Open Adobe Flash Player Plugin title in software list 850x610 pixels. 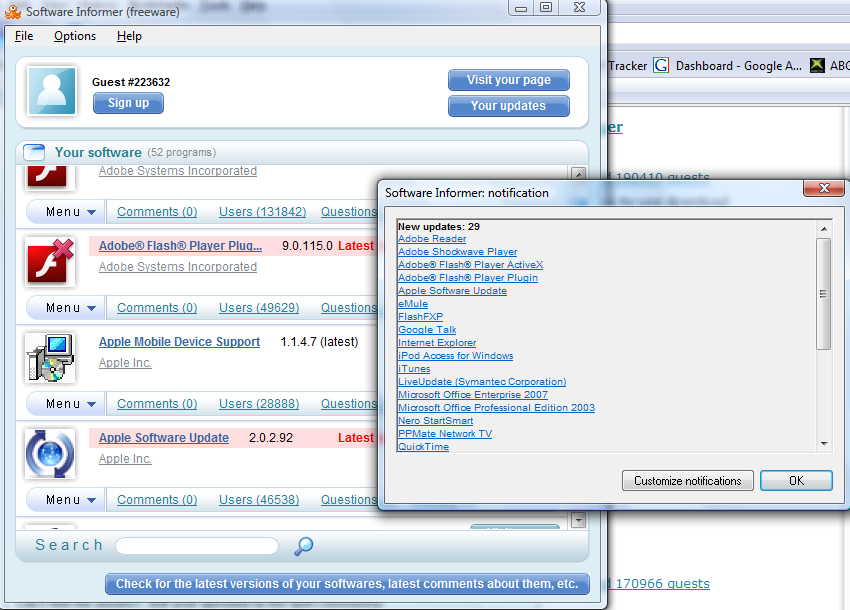click(181, 246)
